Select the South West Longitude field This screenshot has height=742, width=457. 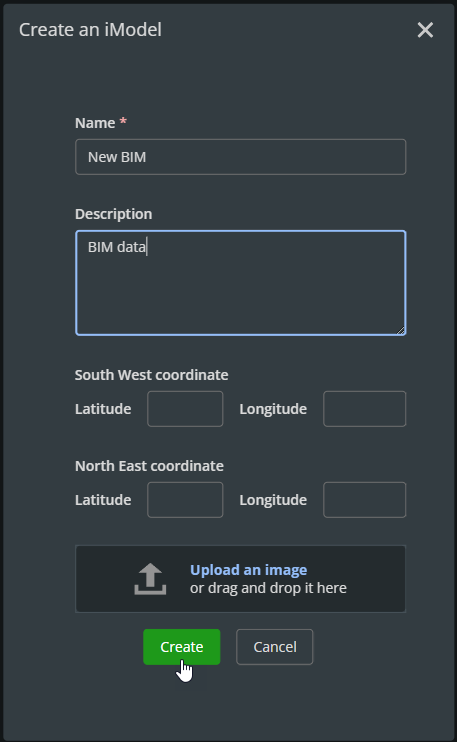coord(364,409)
